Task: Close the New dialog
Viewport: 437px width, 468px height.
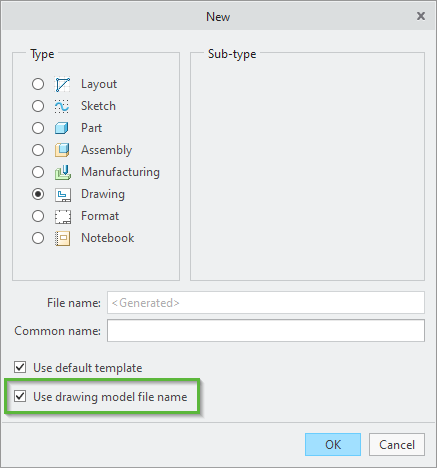Action: (x=421, y=16)
